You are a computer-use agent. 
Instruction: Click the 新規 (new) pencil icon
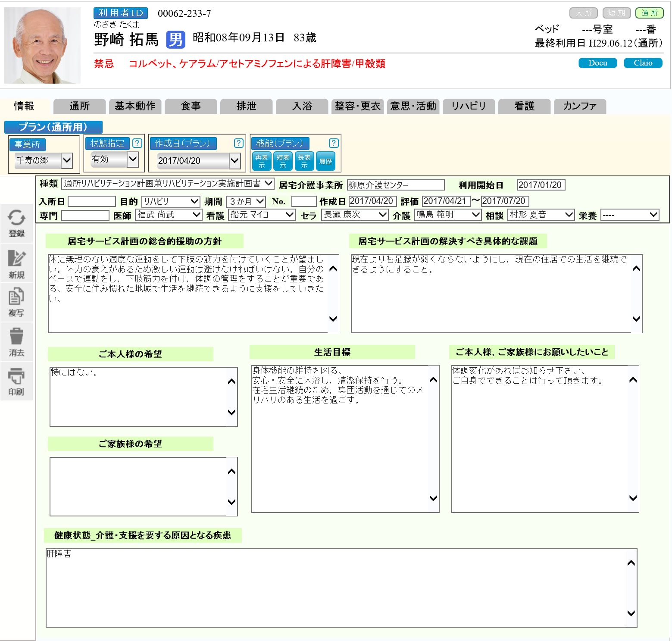tap(16, 263)
